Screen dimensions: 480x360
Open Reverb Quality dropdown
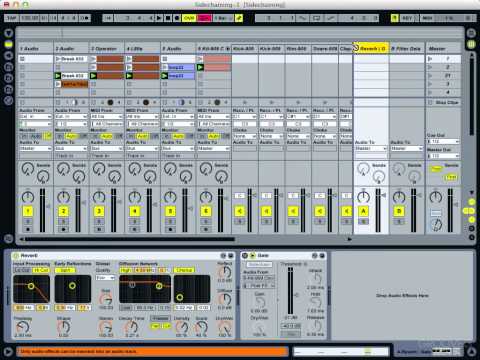coord(105,278)
